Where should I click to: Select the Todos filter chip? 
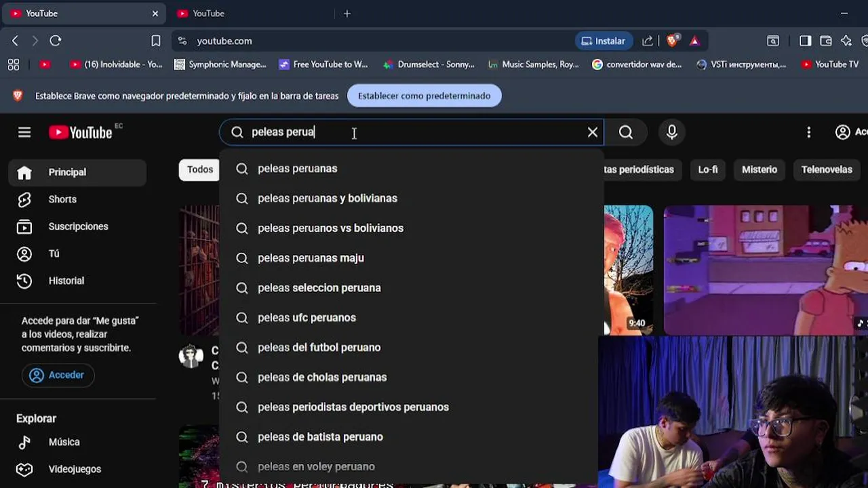click(199, 169)
